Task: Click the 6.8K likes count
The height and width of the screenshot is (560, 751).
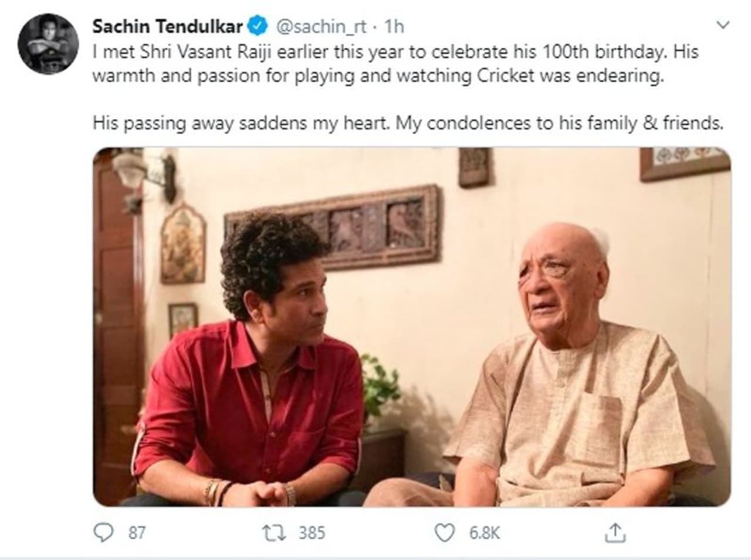Action: 484,532
